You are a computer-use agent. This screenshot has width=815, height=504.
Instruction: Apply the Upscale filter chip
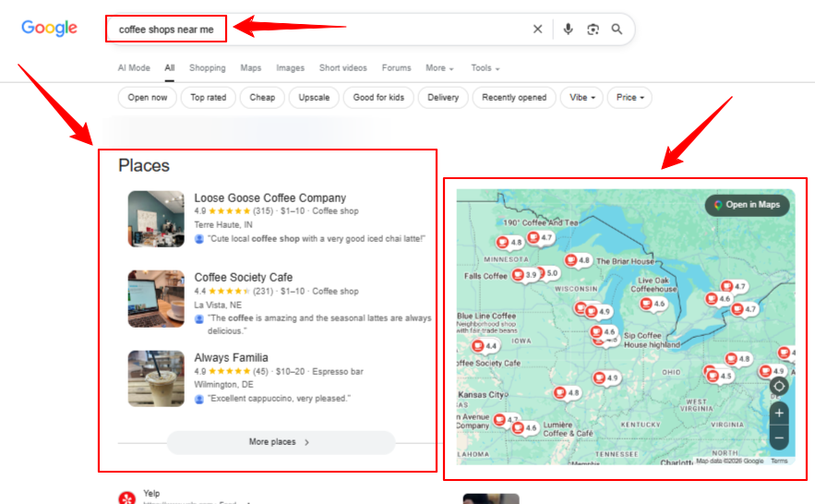[314, 98]
